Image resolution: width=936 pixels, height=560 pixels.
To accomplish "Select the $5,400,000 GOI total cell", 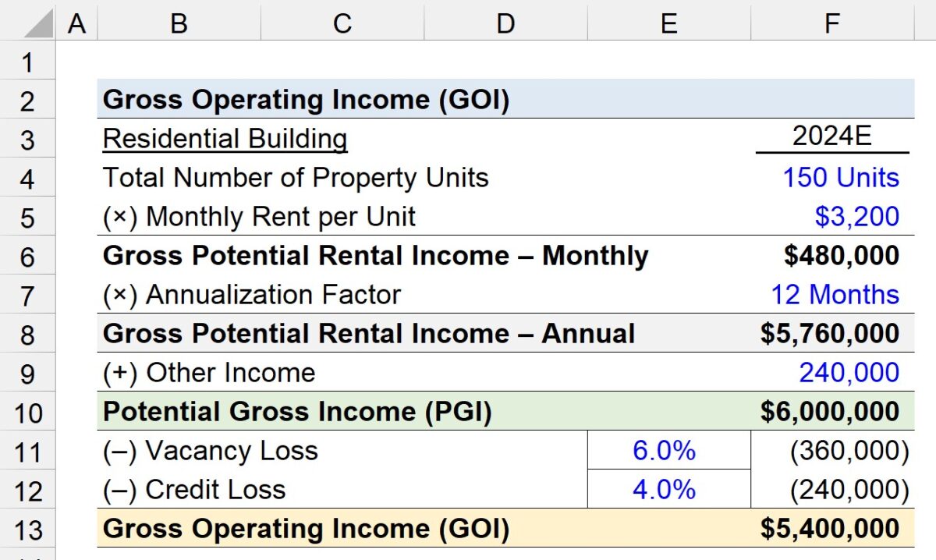I will point(831,529).
